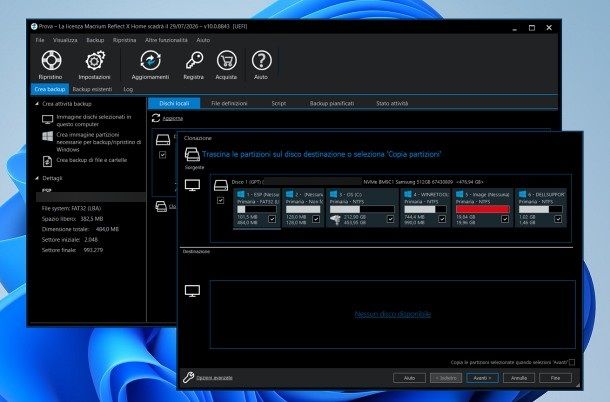Open the Registra key icon
This screenshot has width=610, height=402.
tap(194, 61)
